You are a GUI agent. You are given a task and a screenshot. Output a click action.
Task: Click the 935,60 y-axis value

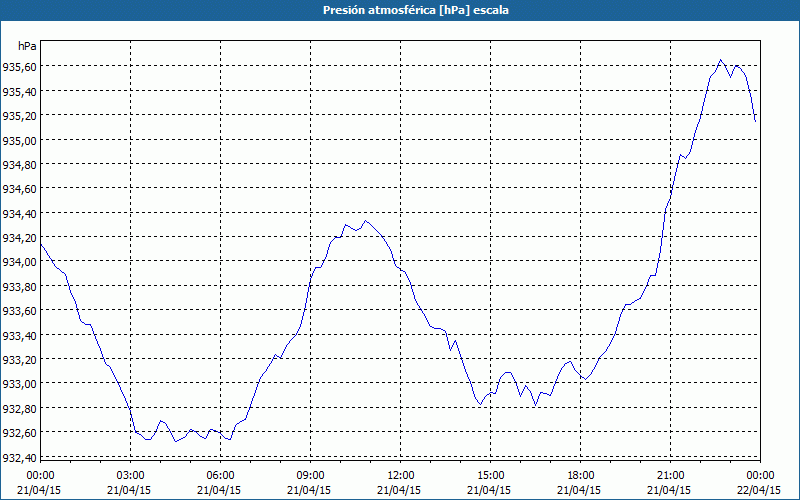19,67
